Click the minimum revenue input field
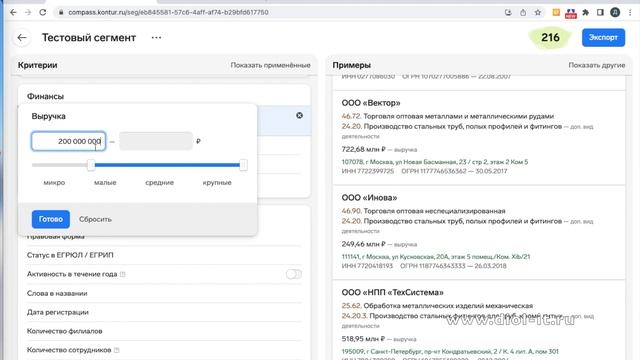 pyautogui.click(x=69, y=141)
